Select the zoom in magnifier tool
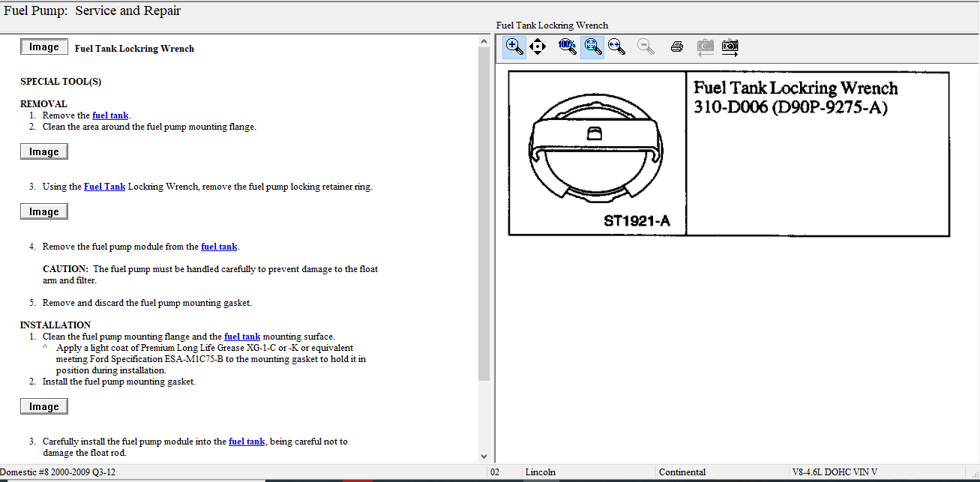Screen dimensions: 980x482 [x=514, y=46]
